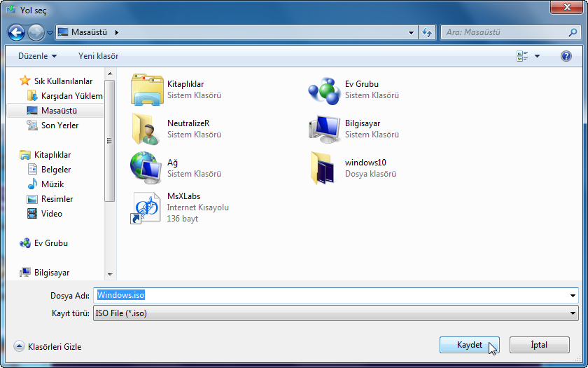The width and height of the screenshot is (588, 368).
Task: Select the Bilgisayar icon in file list
Action: click(x=324, y=128)
